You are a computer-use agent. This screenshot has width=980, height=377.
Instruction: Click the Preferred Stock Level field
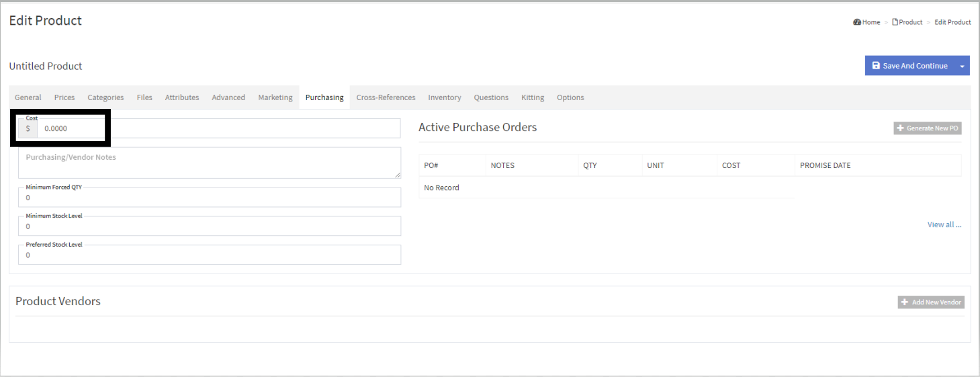click(x=209, y=255)
